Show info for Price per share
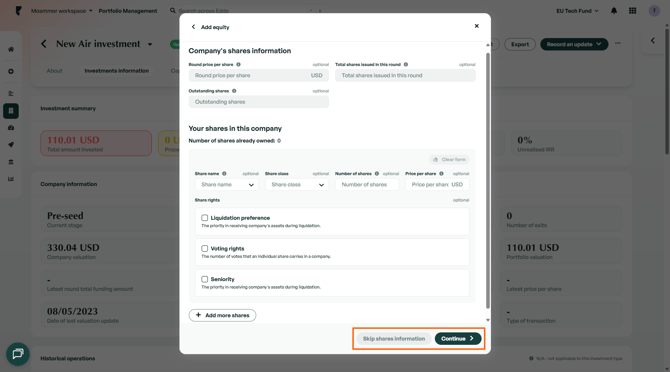The image size is (670, 372). pyautogui.click(x=441, y=174)
